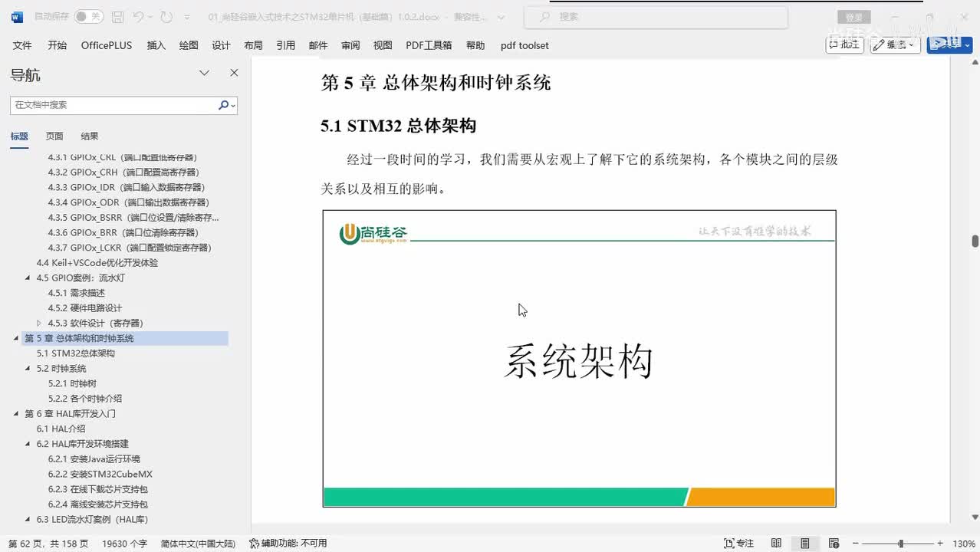This screenshot has height=552, width=980.
Task: Switch to the 页面 navigation tab
Action: pyautogui.click(x=54, y=136)
